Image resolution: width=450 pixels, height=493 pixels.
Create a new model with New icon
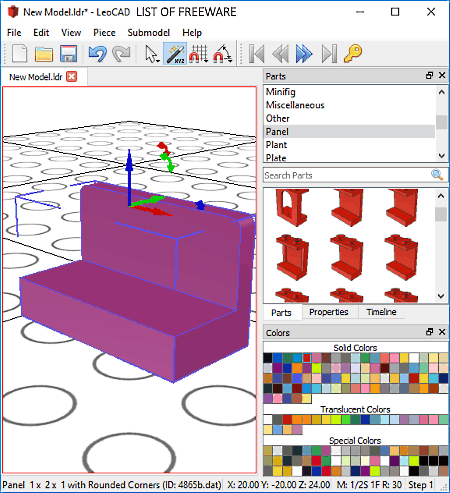point(19,53)
